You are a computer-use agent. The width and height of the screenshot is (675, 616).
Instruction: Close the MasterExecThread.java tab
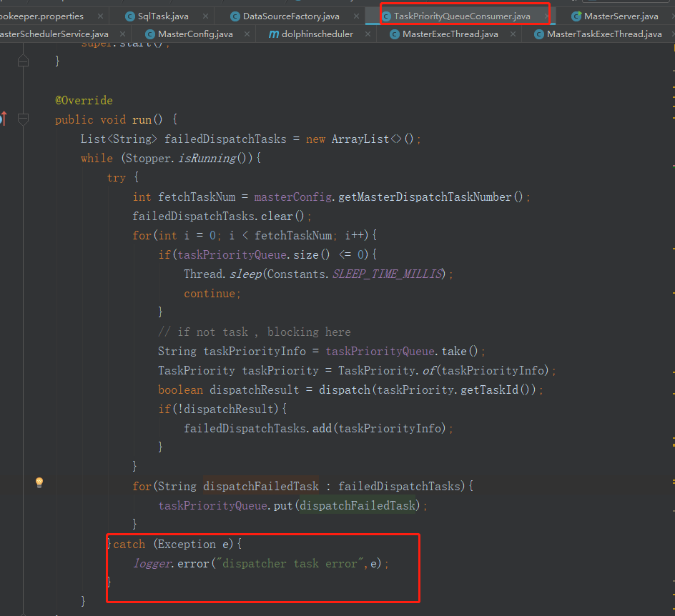pos(513,34)
